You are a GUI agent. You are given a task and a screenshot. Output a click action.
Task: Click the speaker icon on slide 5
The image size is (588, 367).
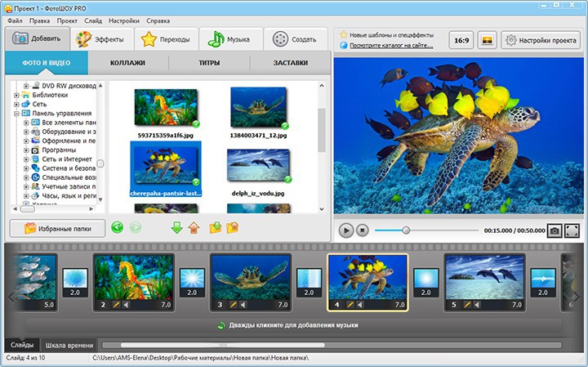point(477,305)
